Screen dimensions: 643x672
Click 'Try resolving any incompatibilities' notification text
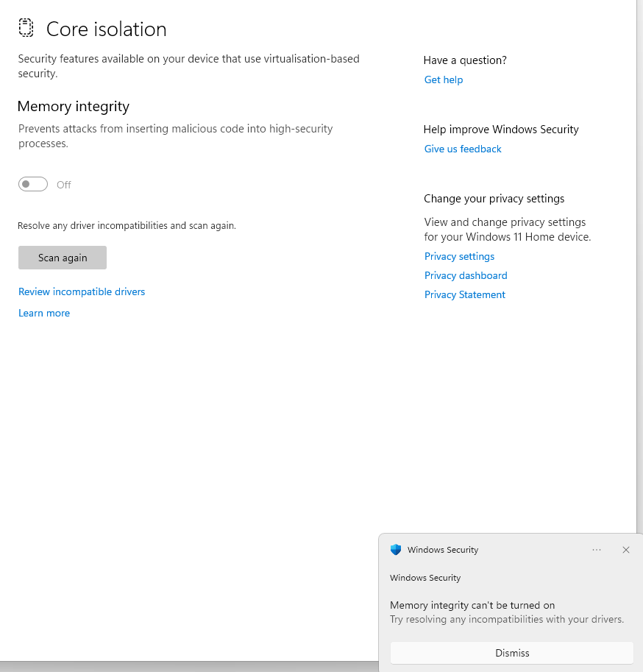[x=507, y=619]
